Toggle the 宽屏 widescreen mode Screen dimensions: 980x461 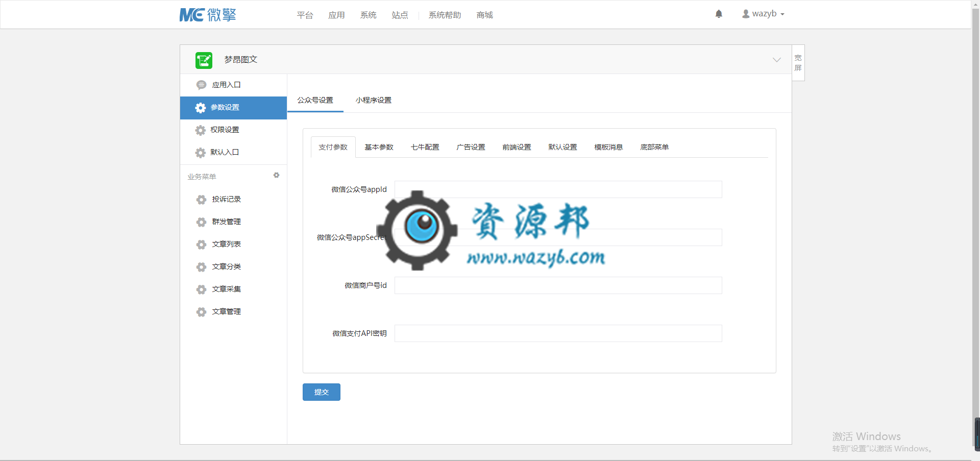pos(798,63)
